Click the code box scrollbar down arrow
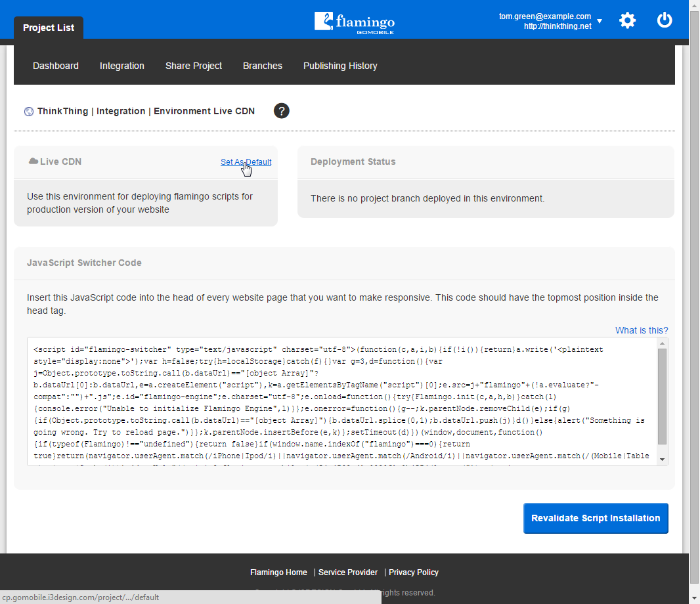This screenshot has width=700, height=604. pos(663,460)
